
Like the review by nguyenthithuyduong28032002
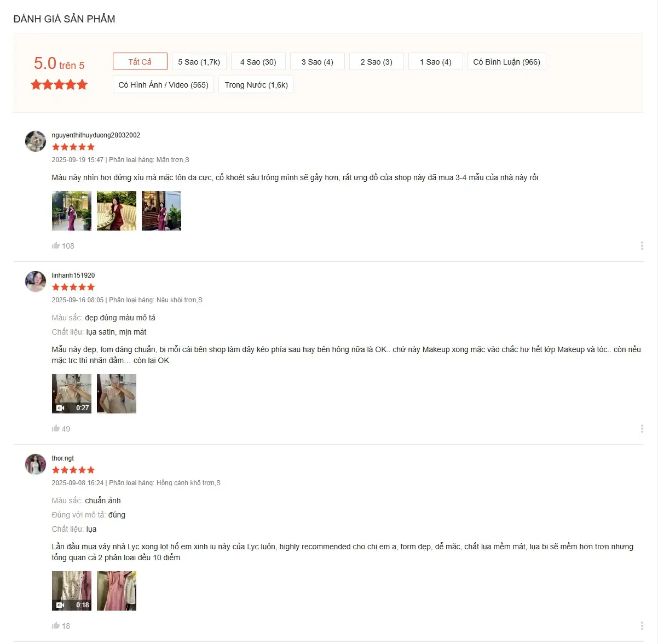click(x=55, y=246)
